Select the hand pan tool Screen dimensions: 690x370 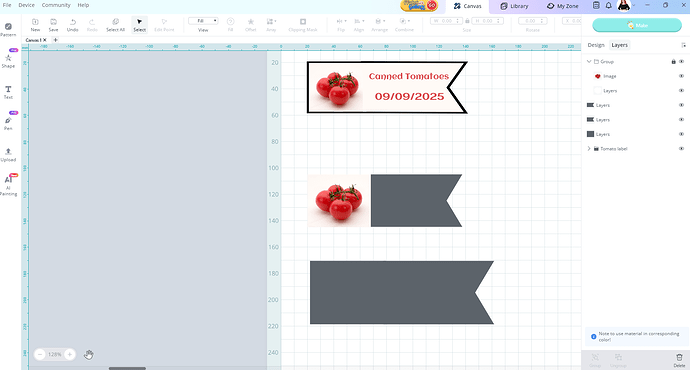(88, 355)
